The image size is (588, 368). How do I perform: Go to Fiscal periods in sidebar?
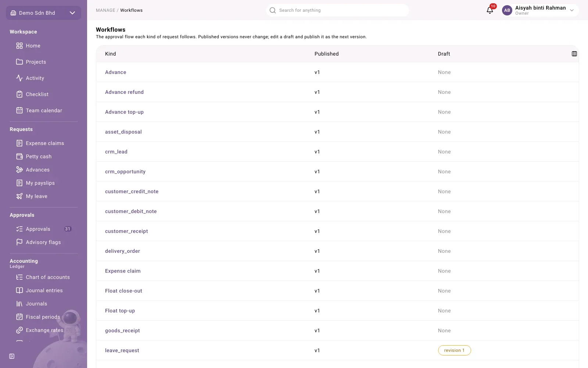(43, 317)
